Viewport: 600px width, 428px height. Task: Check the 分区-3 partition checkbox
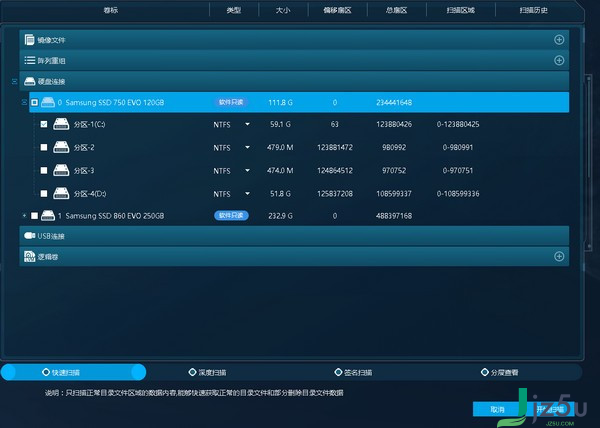pyautogui.click(x=44, y=170)
